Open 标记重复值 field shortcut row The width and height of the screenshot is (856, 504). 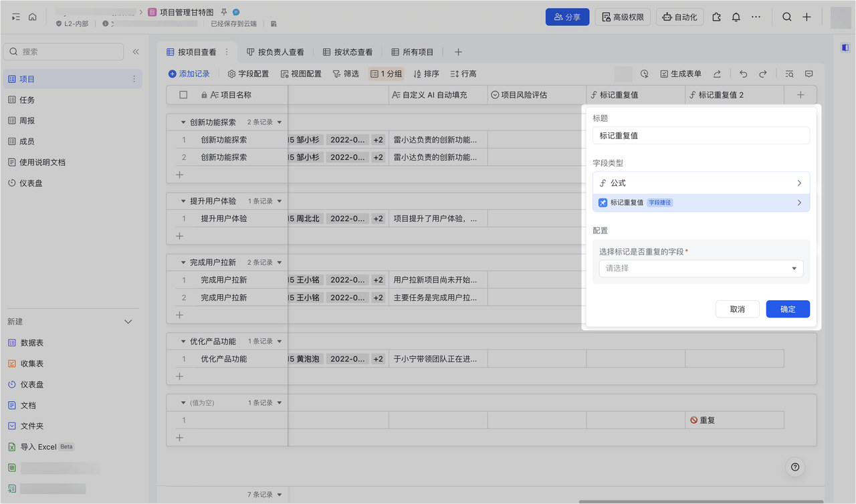[701, 203]
